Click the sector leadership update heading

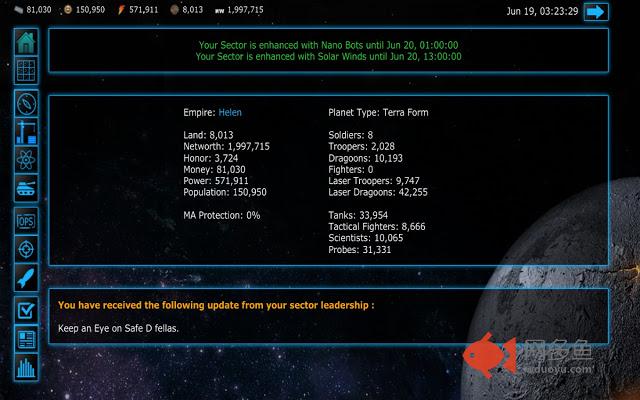point(216,305)
